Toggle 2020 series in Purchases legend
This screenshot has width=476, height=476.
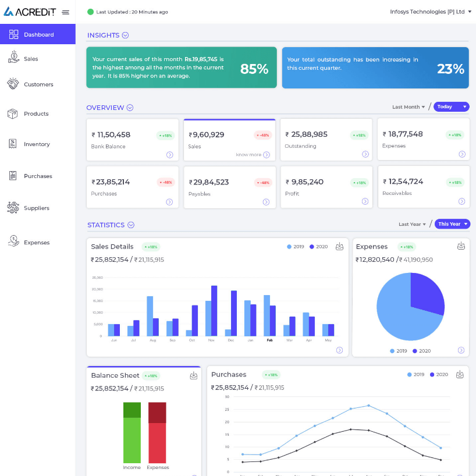438,375
